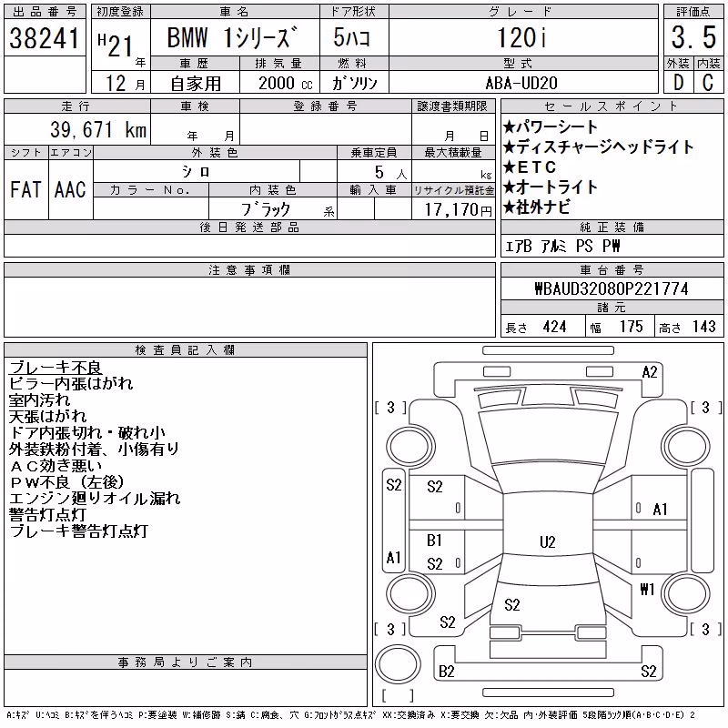This screenshot has width=728, height=728.
Task: Click B2 mark on rear bumper
Action: pos(447,672)
